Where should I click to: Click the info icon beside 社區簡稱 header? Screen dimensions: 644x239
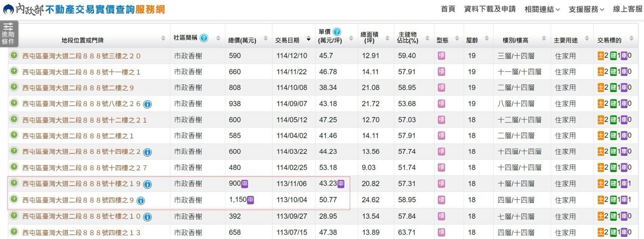[204, 38]
